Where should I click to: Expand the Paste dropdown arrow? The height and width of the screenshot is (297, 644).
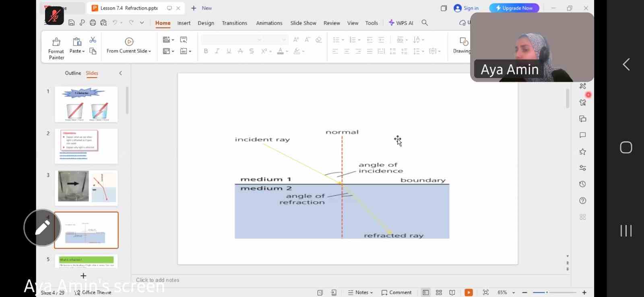click(x=83, y=52)
